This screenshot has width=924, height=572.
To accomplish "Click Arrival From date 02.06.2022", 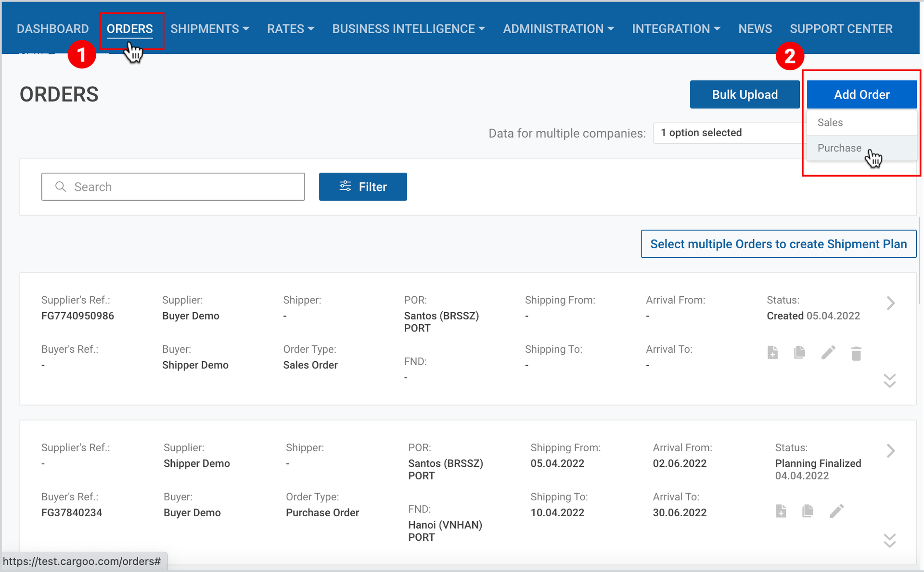I will [x=680, y=463].
